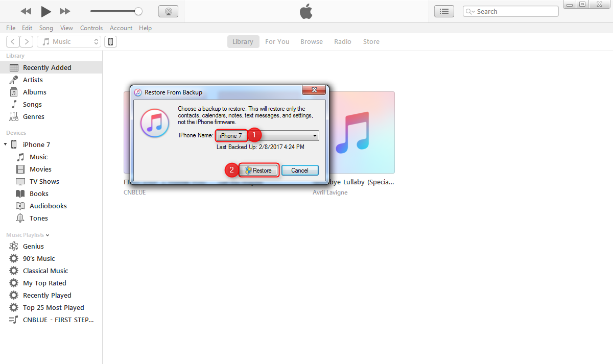The image size is (613, 364).
Task: Open the iPhone Name backup dropdown
Action: [315, 135]
